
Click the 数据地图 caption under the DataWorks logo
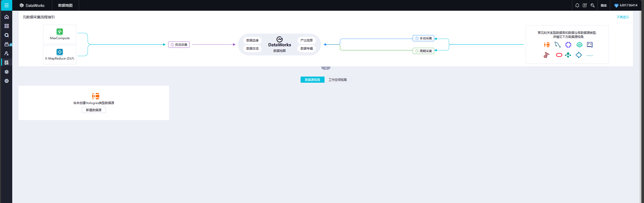pos(279,51)
